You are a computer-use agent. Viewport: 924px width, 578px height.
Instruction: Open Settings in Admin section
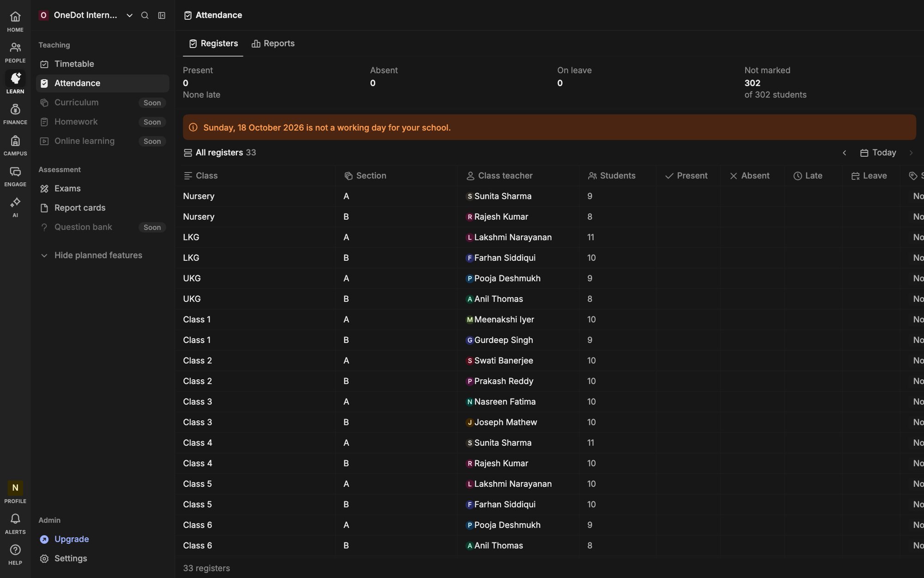[102, 559]
